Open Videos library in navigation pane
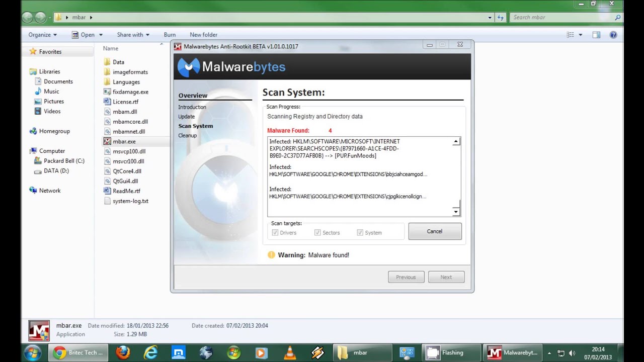 click(52, 111)
